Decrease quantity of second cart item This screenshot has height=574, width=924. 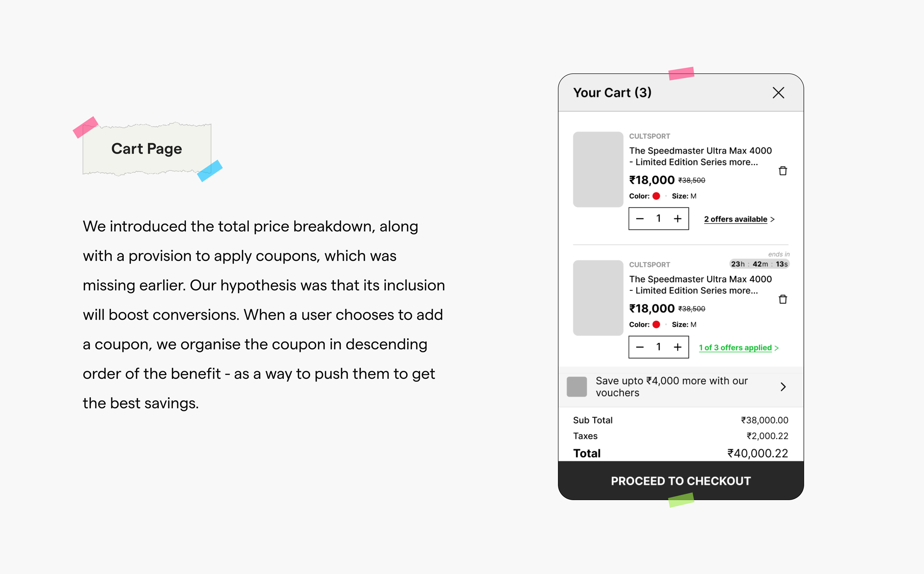point(640,347)
